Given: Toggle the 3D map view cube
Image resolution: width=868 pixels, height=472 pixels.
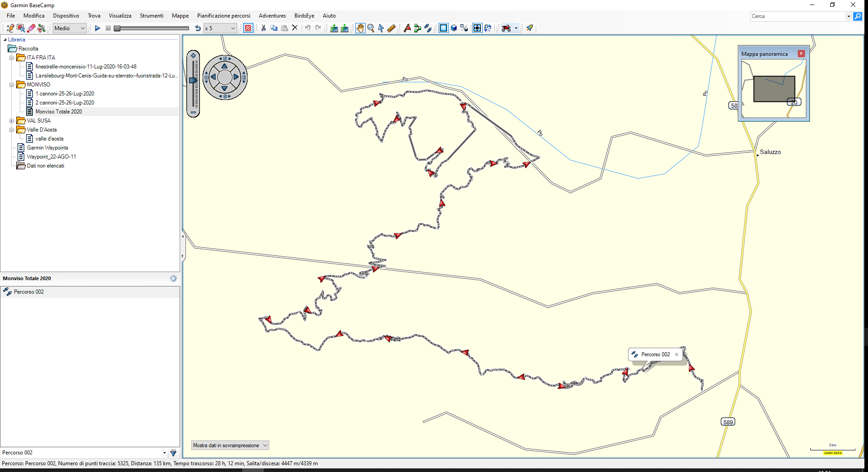Looking at the screenshot, I should (x=454, y=28).
